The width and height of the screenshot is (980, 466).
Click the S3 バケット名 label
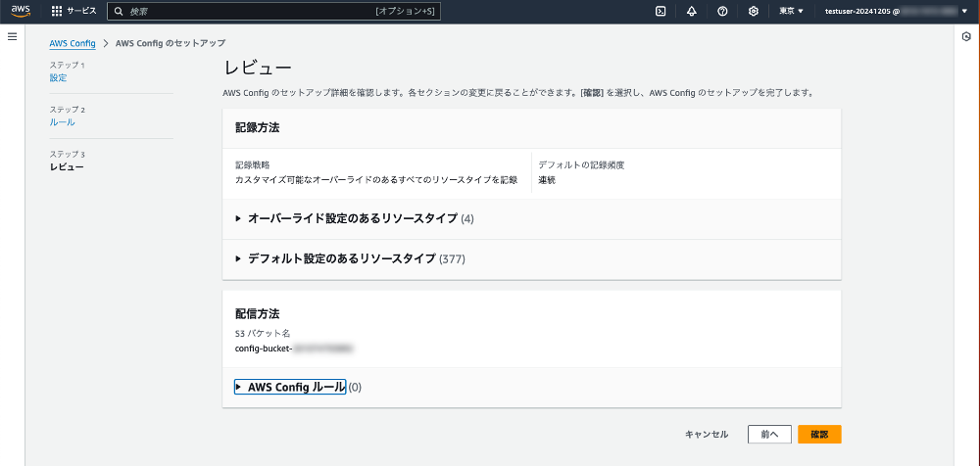click(263, 334)
